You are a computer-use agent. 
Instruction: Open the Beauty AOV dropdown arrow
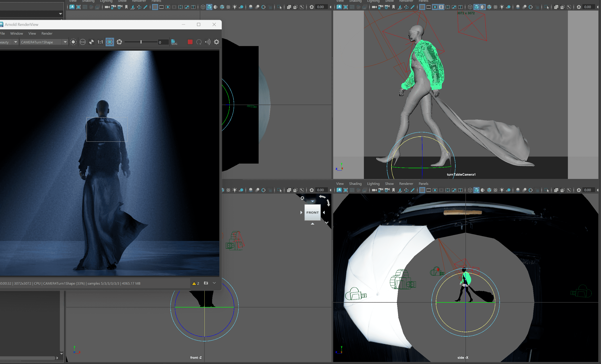coord(16,42)
